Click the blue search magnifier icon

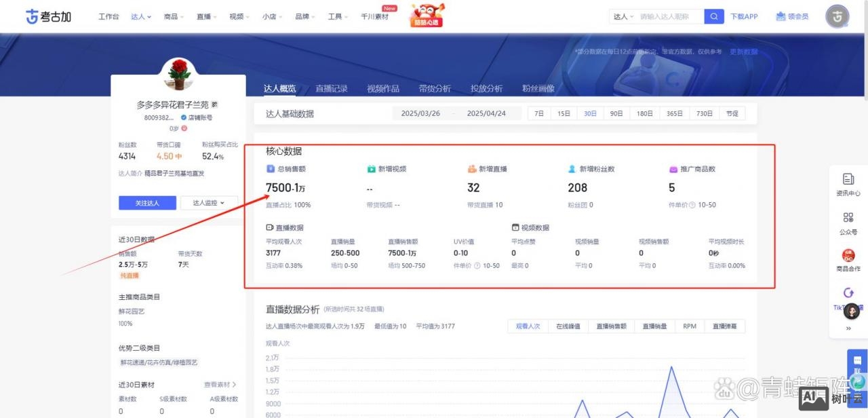click(x=713, y=16)
